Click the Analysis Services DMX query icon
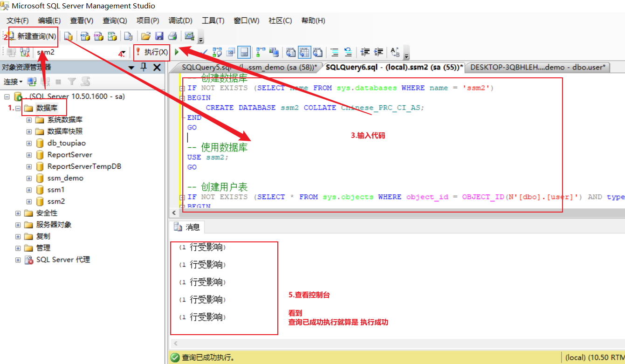 pyautogui.click(x=99, y=36)
